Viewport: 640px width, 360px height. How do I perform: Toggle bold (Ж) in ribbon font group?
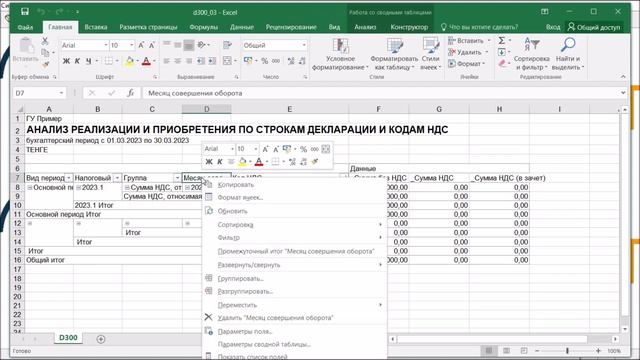[x=66, y=61]
